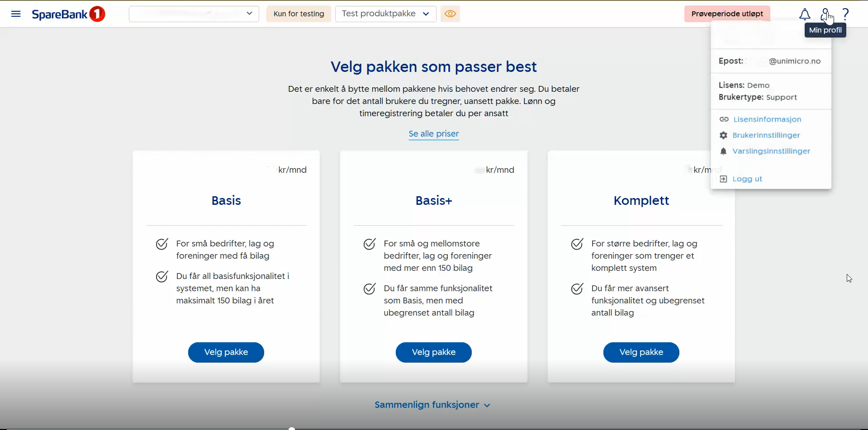Open the hamburger main menu
868x430 pixels.
[16, 14]
